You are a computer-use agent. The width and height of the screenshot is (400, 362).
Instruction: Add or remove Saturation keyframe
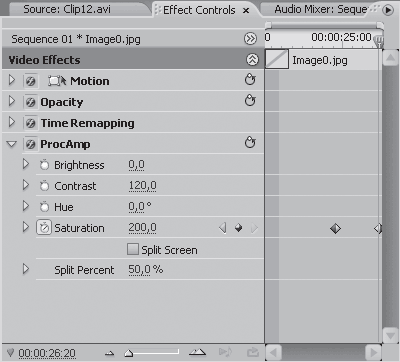pos(239,228)
